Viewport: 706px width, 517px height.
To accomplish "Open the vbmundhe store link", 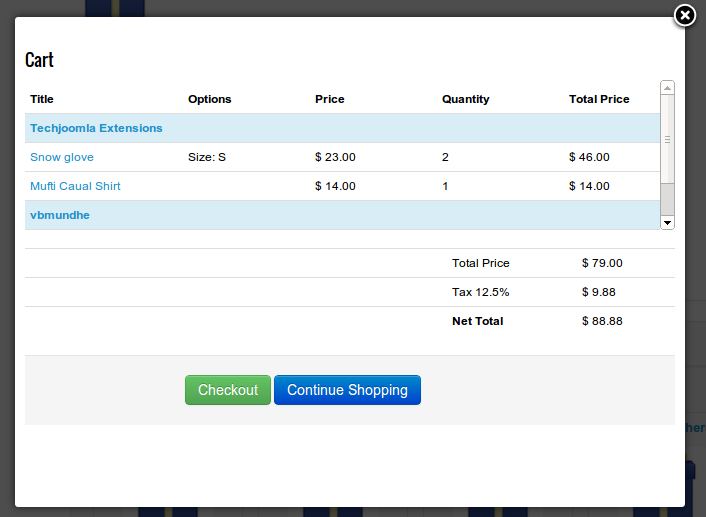I will (x=60, y=215).
